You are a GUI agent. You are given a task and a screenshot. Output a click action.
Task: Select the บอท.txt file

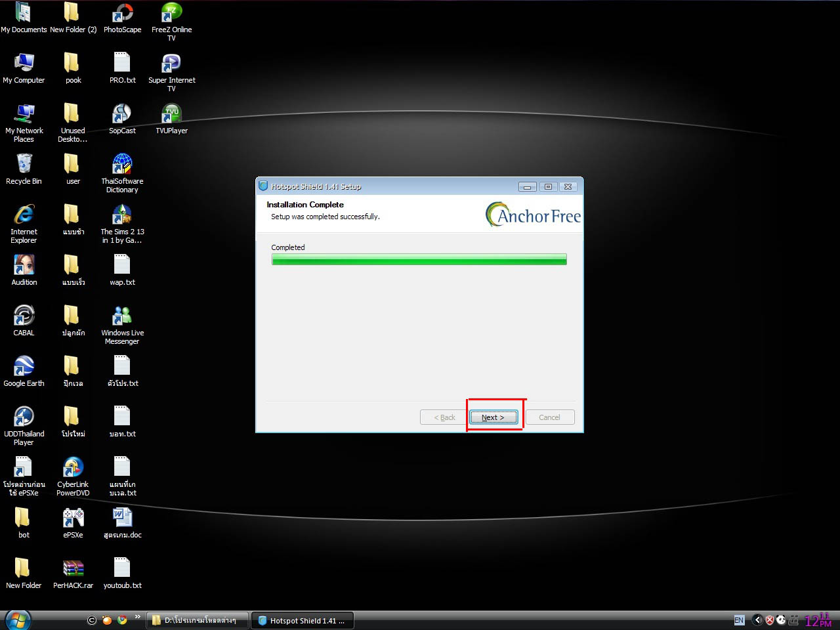[122, 422]
